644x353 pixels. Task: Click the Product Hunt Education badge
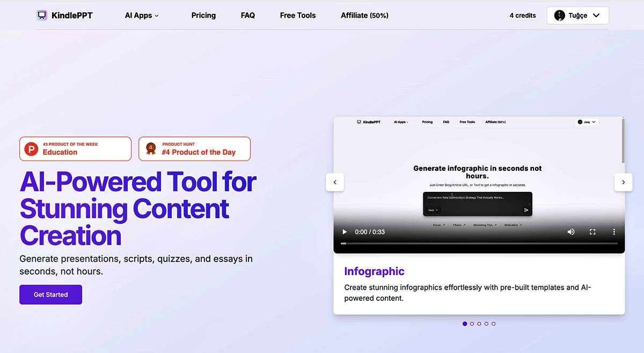(75, 149)
